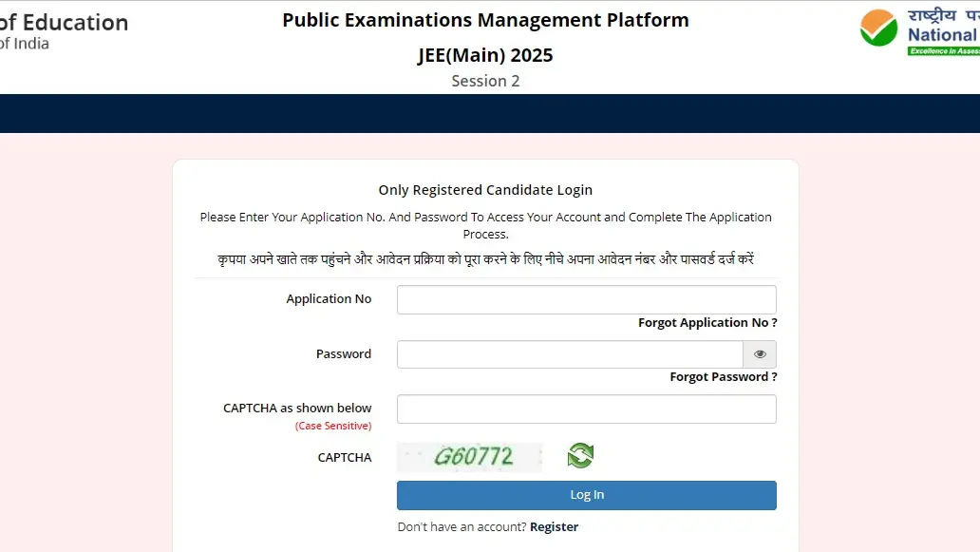Click Forgot Application No link

pyautogui.click(x=707, y=322)
